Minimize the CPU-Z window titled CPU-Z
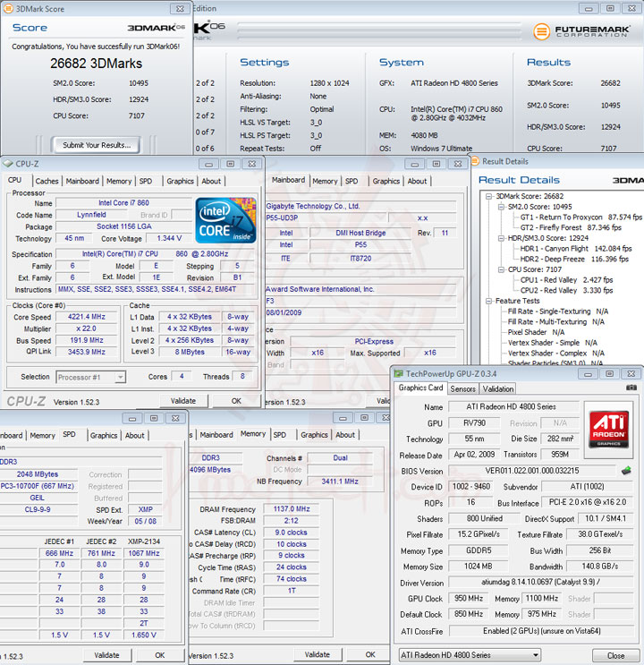Image resolution: width=644 pixels, height=665 pixels. [209, 164]
